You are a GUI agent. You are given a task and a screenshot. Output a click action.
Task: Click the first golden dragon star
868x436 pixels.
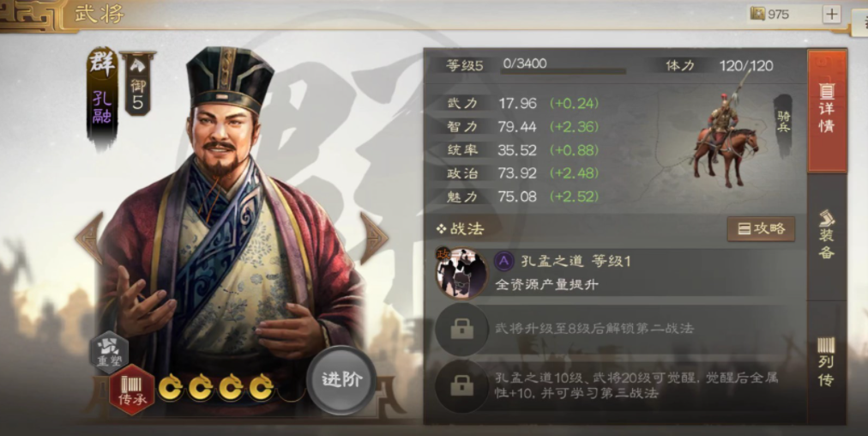tap(171, 388)
